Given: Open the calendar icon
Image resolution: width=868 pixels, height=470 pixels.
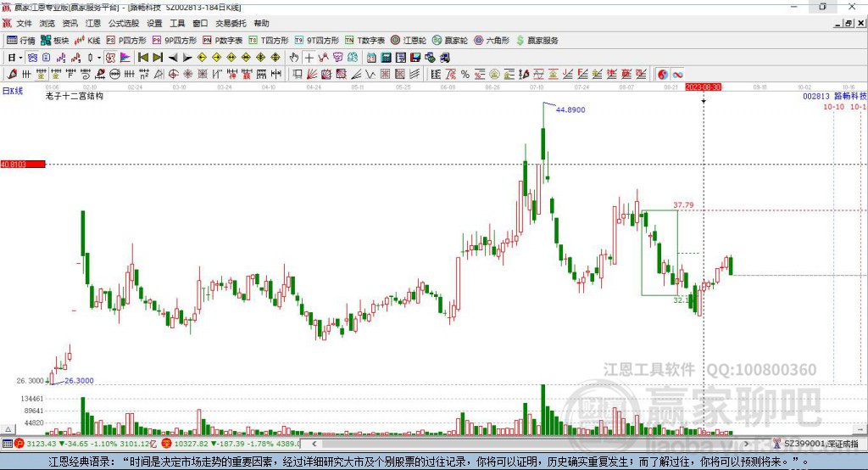Looking at the screenshot, I should pyautogui.click(x=371, y=58).
